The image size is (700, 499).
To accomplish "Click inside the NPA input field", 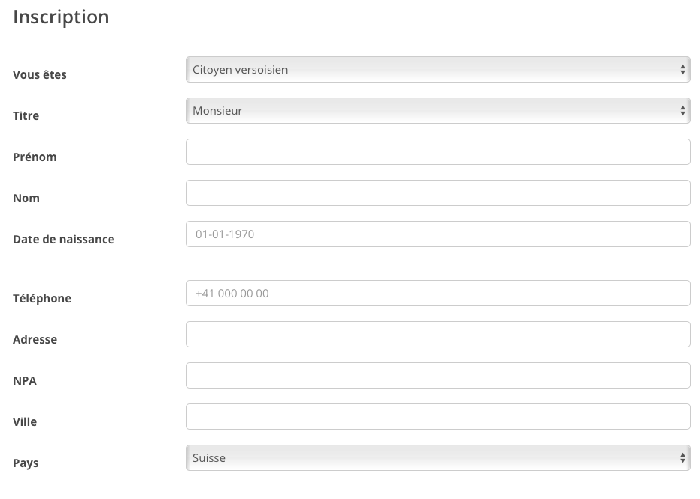I will (x=438, y=375).
